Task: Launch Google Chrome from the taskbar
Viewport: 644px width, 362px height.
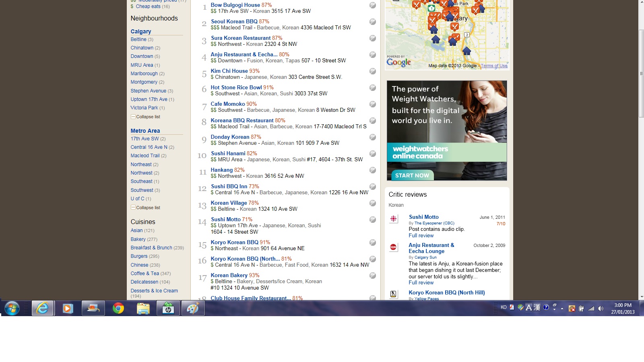Action: (118, 309)
